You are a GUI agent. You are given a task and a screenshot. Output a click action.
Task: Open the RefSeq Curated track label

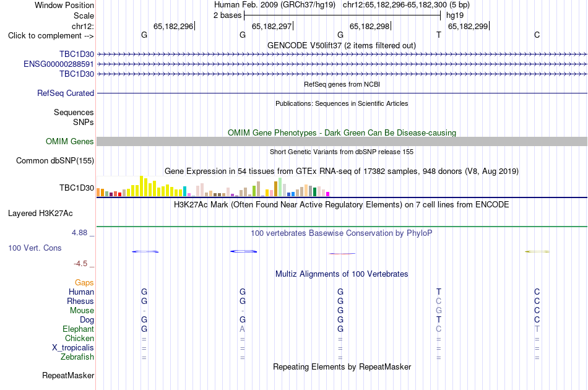pyautogui.click(x=66, y=93)
